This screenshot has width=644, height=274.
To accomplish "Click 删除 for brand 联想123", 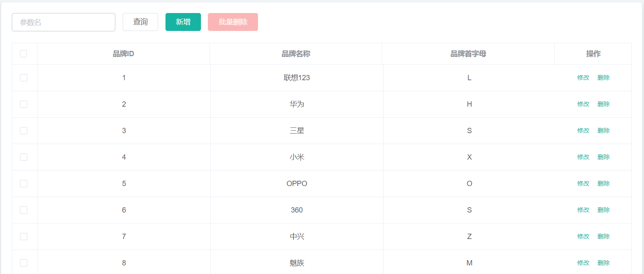I will pos(604,78).
